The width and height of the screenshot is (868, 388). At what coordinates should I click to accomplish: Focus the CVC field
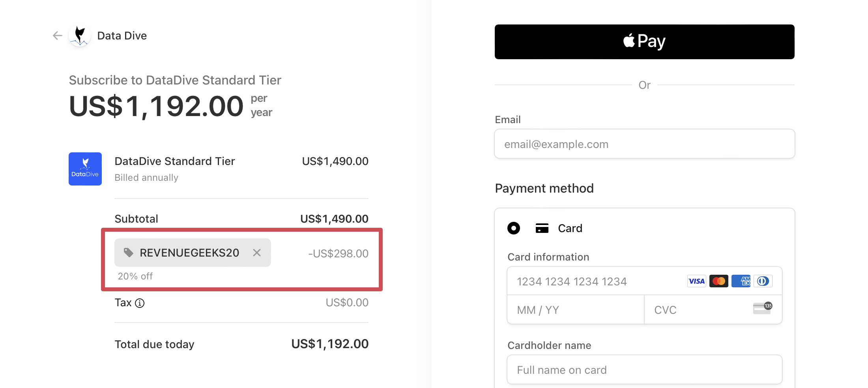click(x=713, y=310)
